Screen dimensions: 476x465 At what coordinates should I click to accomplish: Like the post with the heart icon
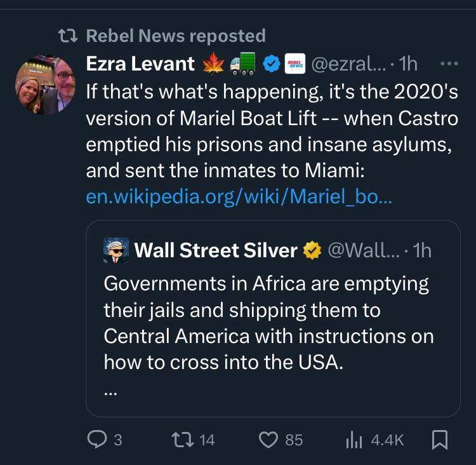pyautogui.click(x=270, y=439)
